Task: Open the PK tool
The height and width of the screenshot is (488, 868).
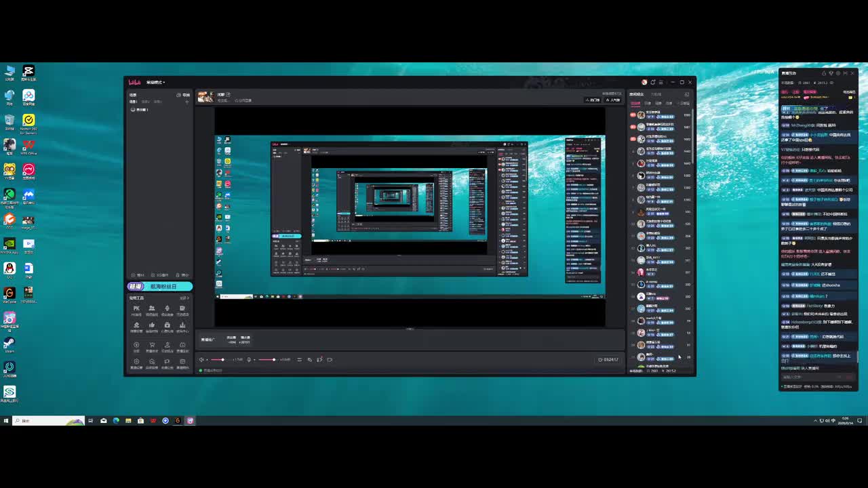Action: click(136, 310)
